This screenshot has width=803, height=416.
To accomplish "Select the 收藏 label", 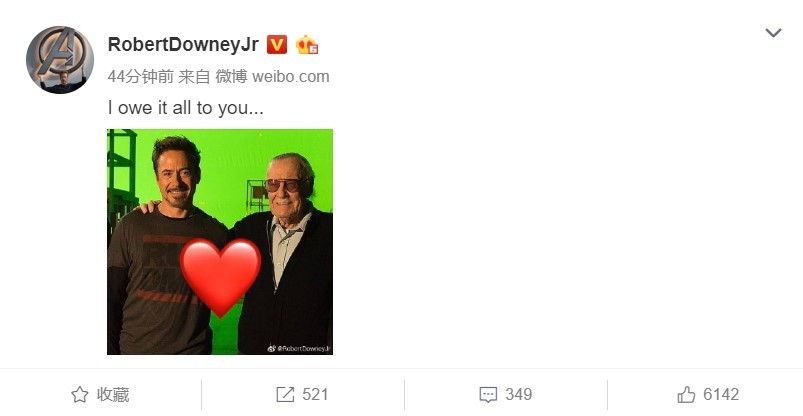I will (x=113, y=394).
